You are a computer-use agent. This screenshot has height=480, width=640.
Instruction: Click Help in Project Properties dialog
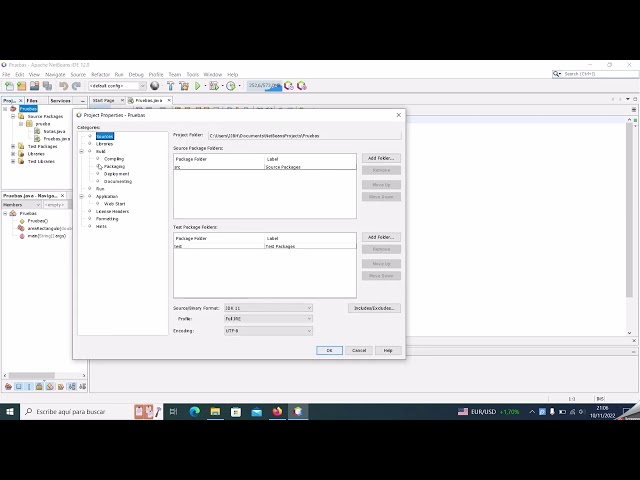[x=388, y=351]
